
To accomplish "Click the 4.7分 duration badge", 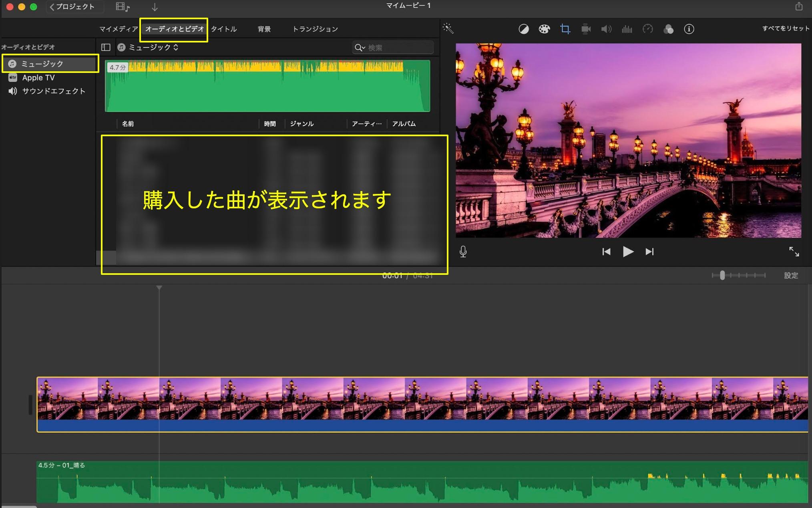I will click(117, 67).
